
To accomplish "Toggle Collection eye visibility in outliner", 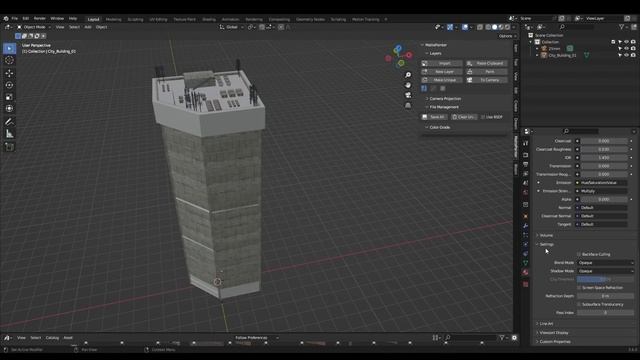I will click(627, 42).
